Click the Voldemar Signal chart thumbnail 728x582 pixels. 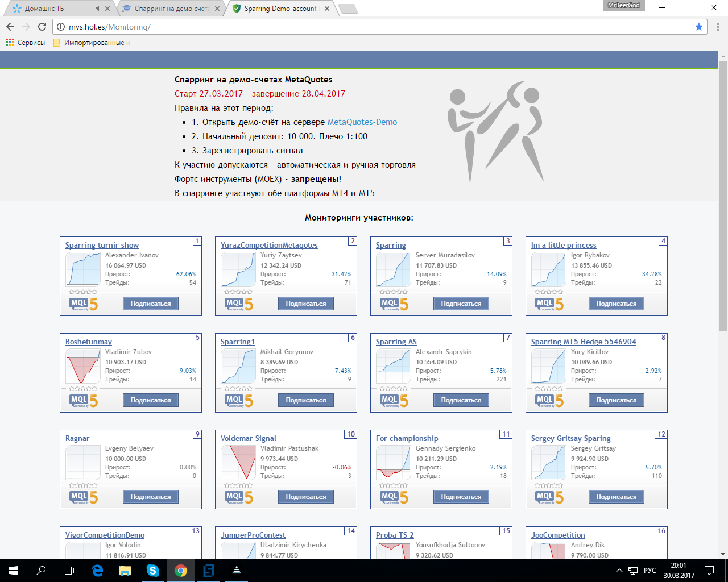click(x=238, y=462)
